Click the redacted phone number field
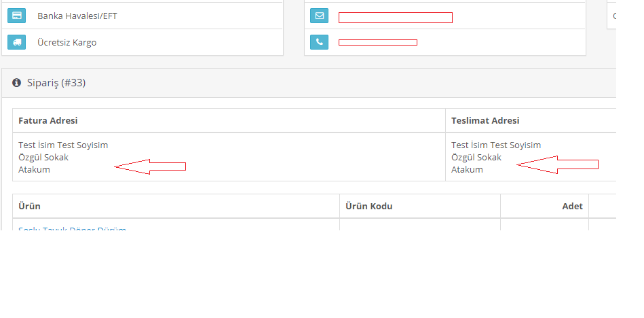This screenshot has height=318, width=644. 378,42
